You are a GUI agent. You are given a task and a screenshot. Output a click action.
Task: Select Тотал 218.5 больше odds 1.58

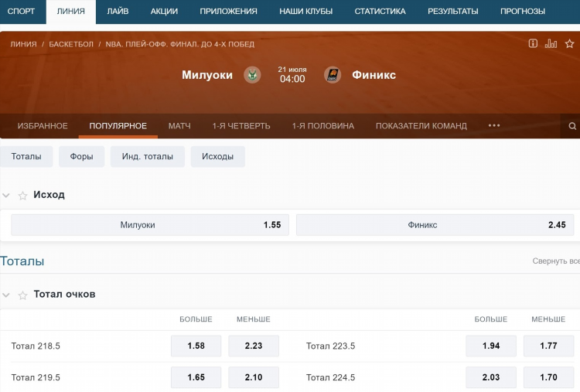(196, 346)
